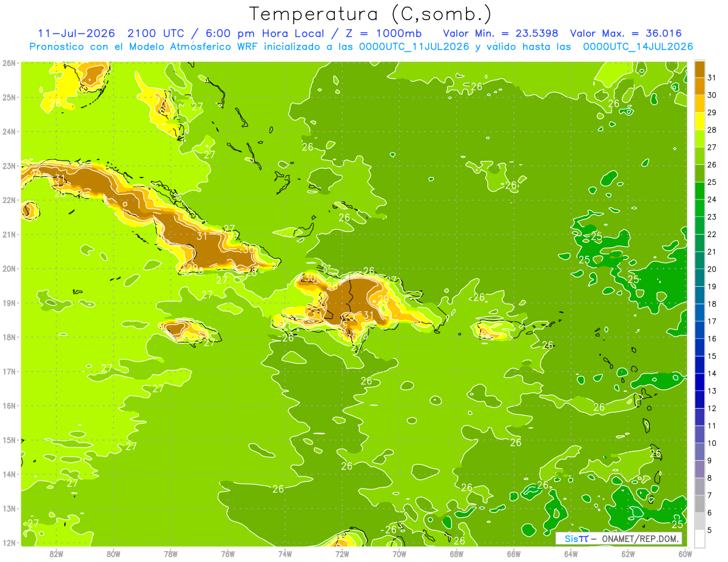Click the '68W' longitude axis label

click(457, 554)
